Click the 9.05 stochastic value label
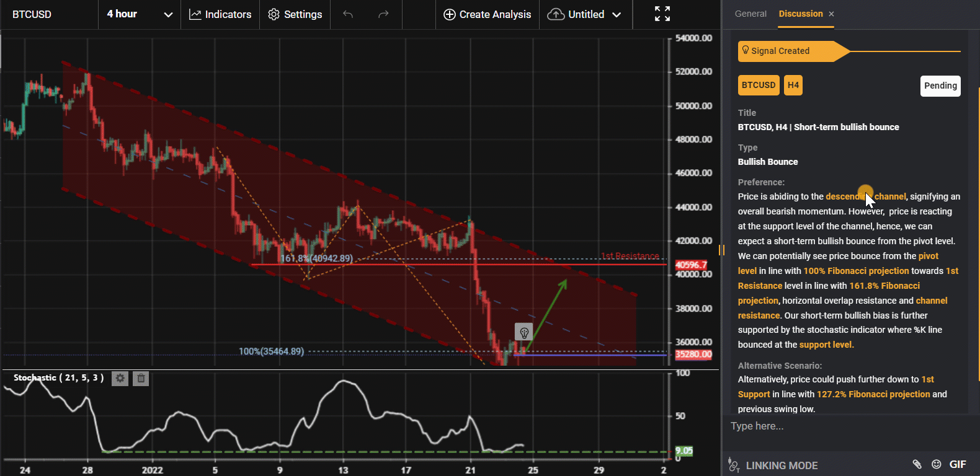This screenshot has width=980, height=476. pos(684,451)
